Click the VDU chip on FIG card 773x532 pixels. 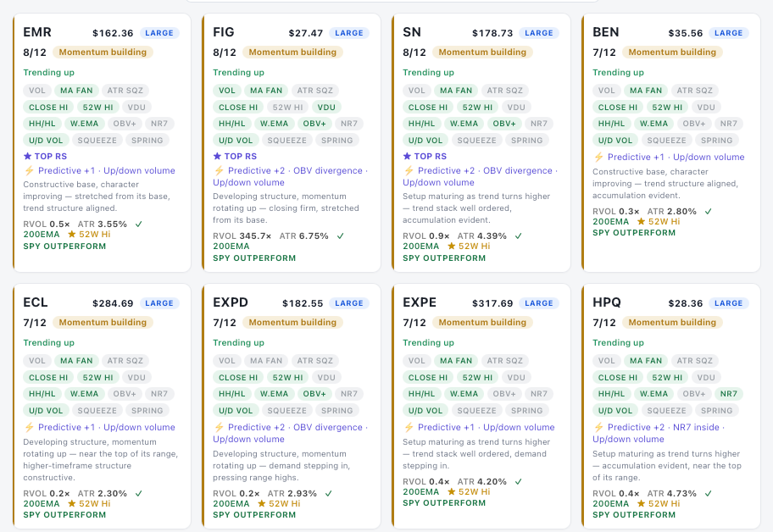click(326, 108)
